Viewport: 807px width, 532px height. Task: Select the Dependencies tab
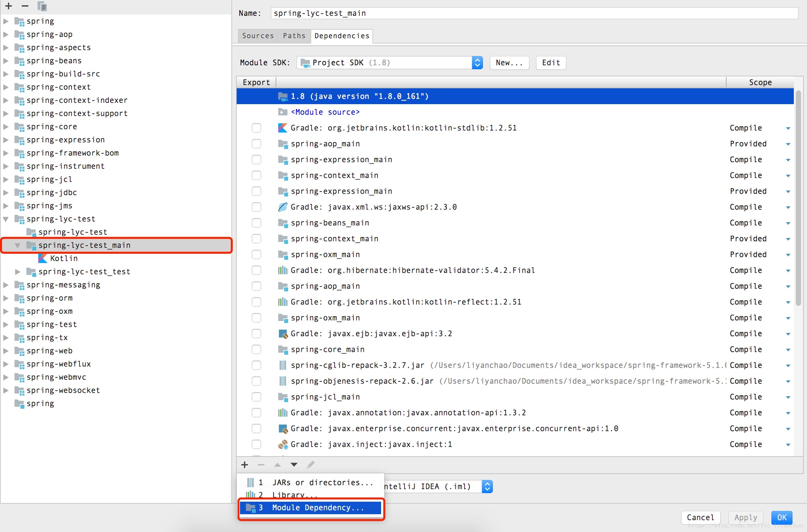coord(342,36)
